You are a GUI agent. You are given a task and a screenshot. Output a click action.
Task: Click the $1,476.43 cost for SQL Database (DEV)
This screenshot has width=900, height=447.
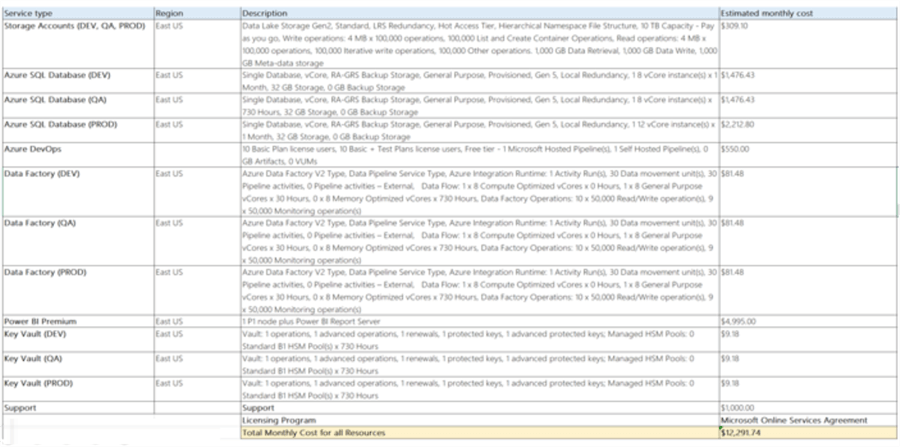[x=808, y=81]
